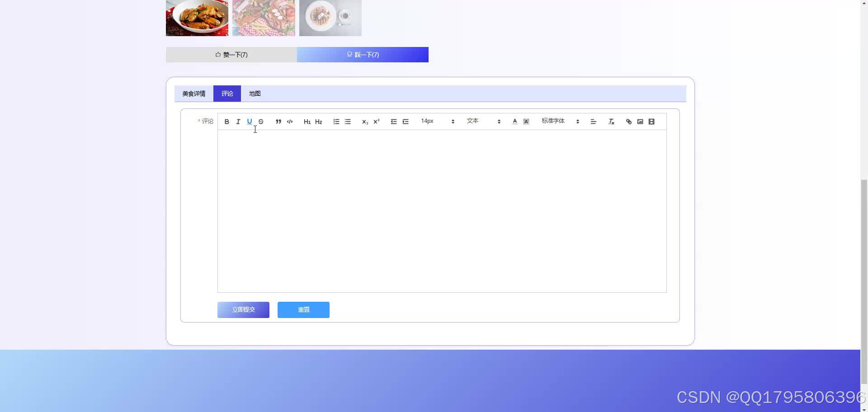The image size is (868, 412).
Task: Insert a blockquote in the comment
Action: pos(278,122)
